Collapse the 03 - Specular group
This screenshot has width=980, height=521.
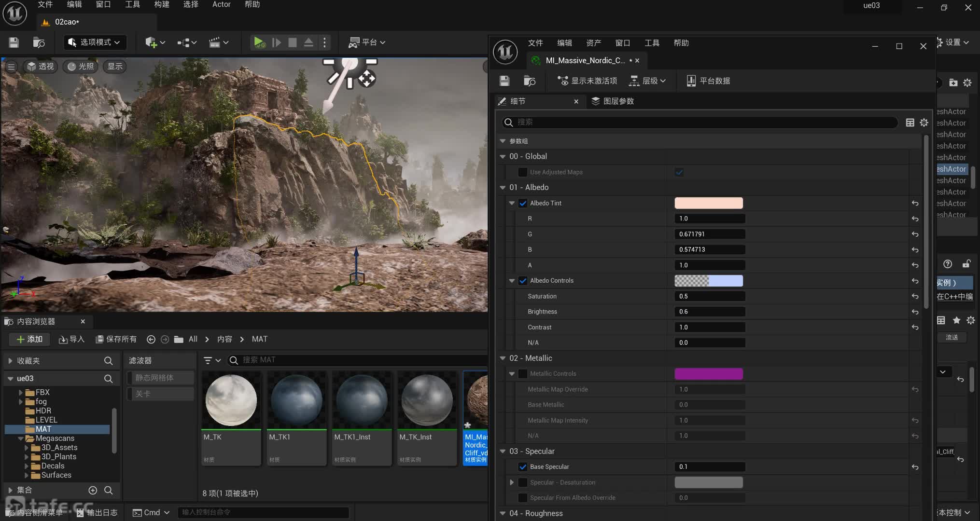point(503,452)
